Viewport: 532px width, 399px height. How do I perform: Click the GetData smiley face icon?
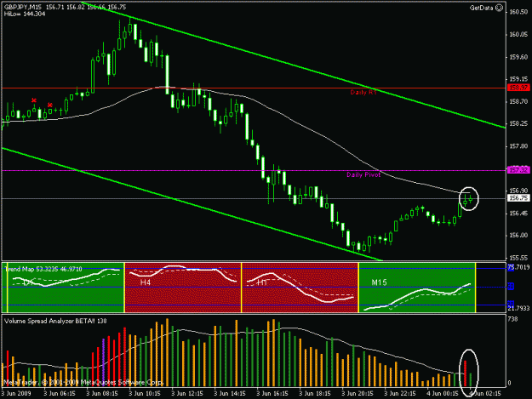499,8
